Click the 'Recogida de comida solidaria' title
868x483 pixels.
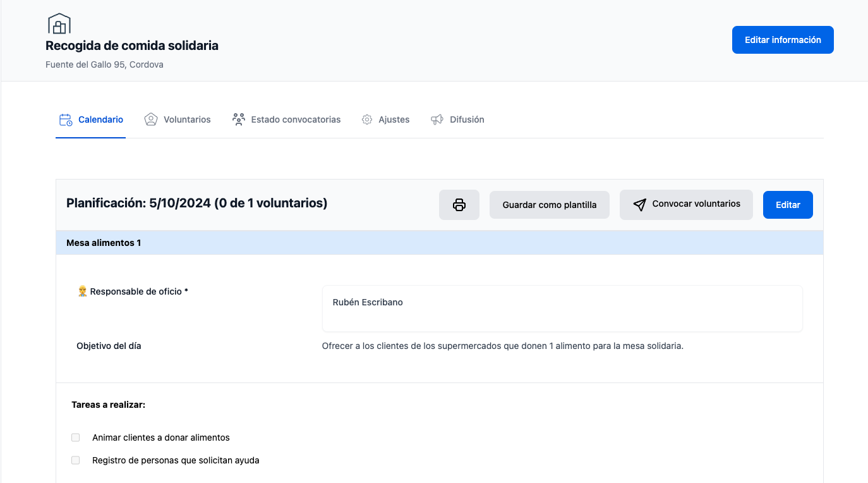point(132,46)
